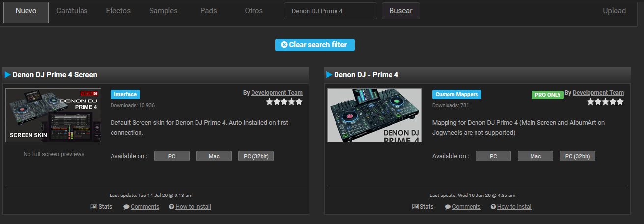Screen dimensions: 644x224
Task: Open Development Team link on Prime 4 mapper card
Action: (x=598, y=93)
